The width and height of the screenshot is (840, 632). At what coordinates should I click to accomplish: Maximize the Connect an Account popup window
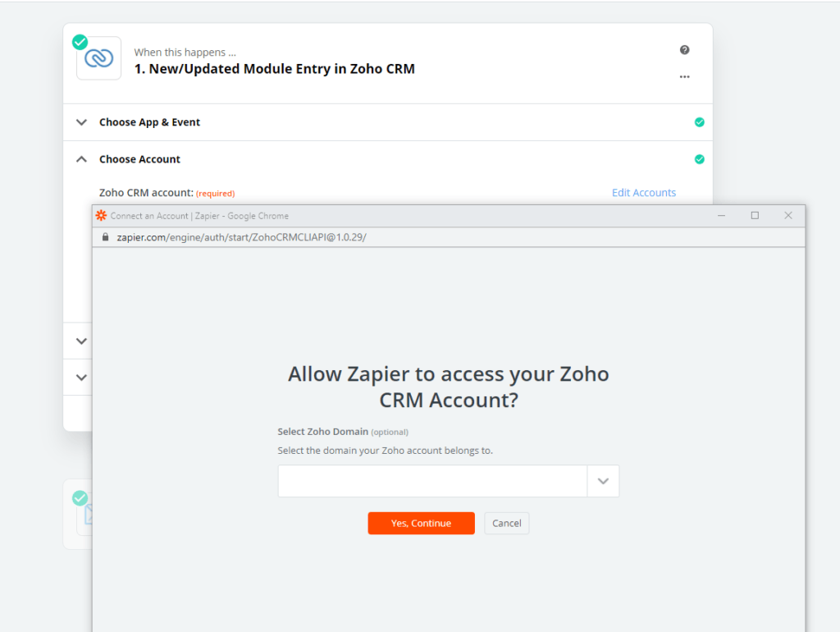point(755,216)
